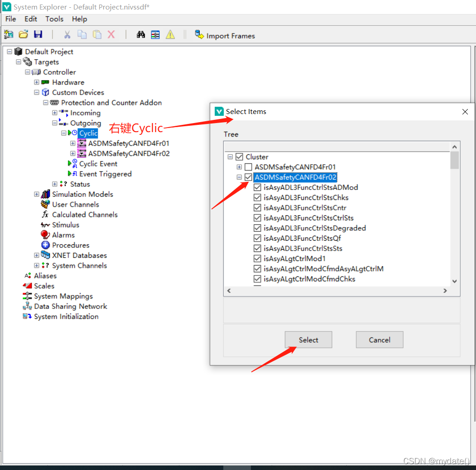Uncheck the ASDMSafetyCANFD4Fr02 checkbox in dialog
476x470 pixels.
click(248, 177)
